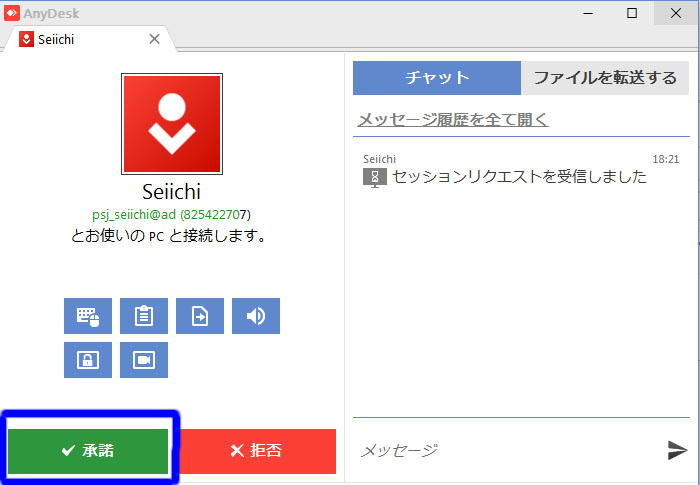The height and width of the screenshot is (485, 700).
Task: Close the Seiichi tab
Action: tap(154, 39)
